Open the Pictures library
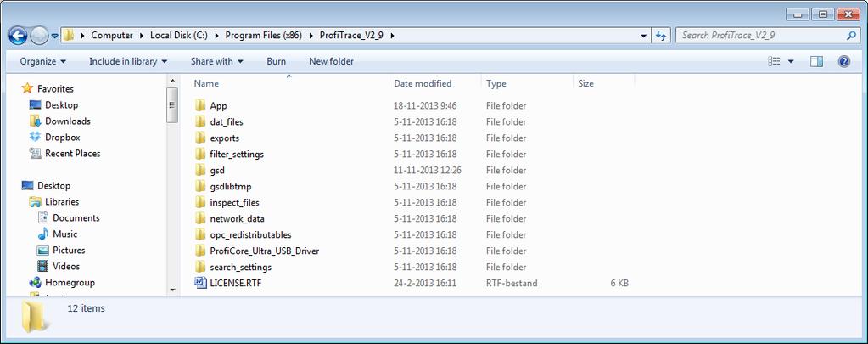 [x=69, y=250]
